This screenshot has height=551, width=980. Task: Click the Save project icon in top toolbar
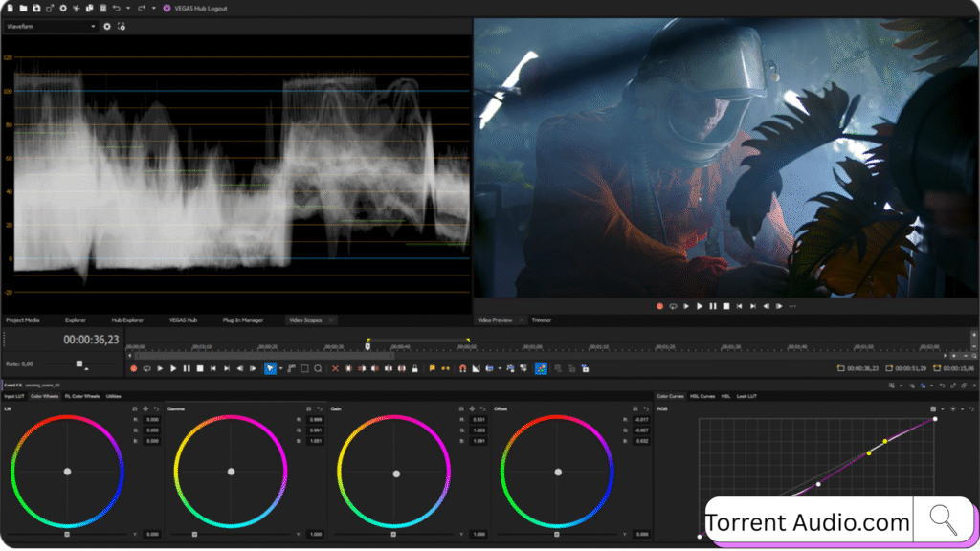tap(36, 8)
